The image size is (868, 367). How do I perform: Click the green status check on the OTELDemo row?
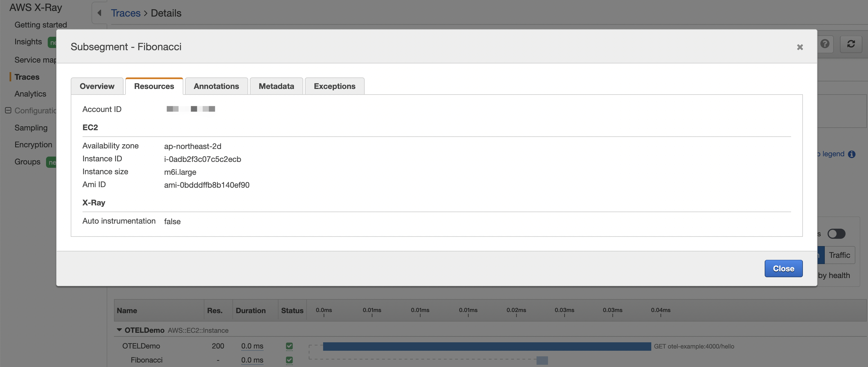[x=290, y=346]
